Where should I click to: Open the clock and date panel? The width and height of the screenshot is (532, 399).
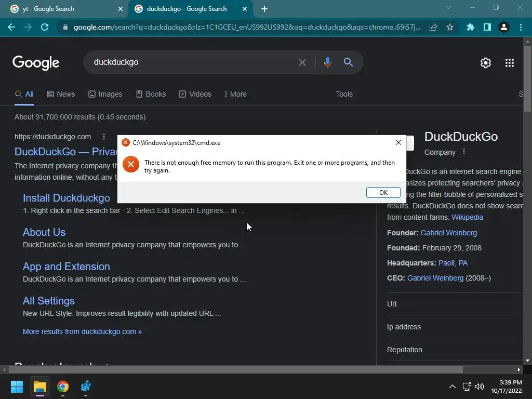[x=507, y=387]
